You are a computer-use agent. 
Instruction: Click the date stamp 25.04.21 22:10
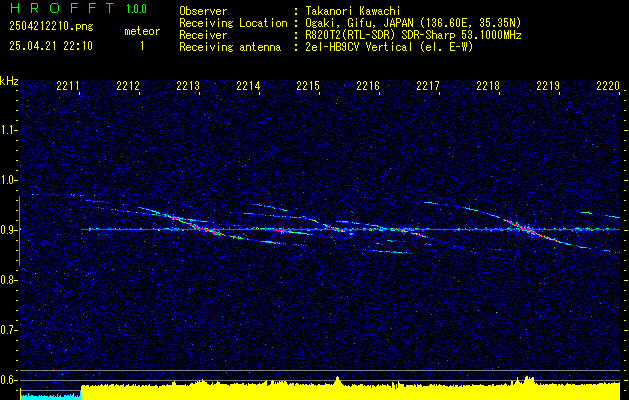(51, 46)
